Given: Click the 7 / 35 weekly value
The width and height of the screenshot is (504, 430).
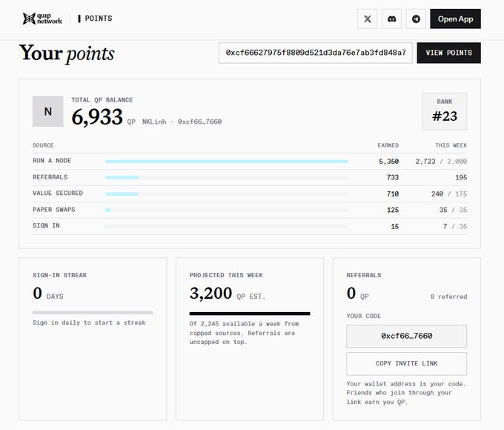Looking at the screenshot, I should point(455,226).
